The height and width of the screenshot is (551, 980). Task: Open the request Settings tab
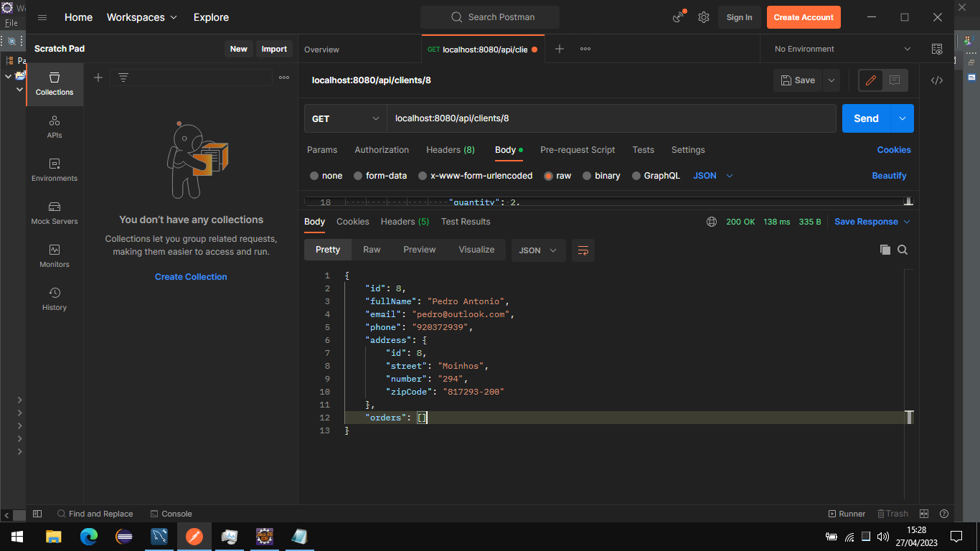[x=688, y=150]
